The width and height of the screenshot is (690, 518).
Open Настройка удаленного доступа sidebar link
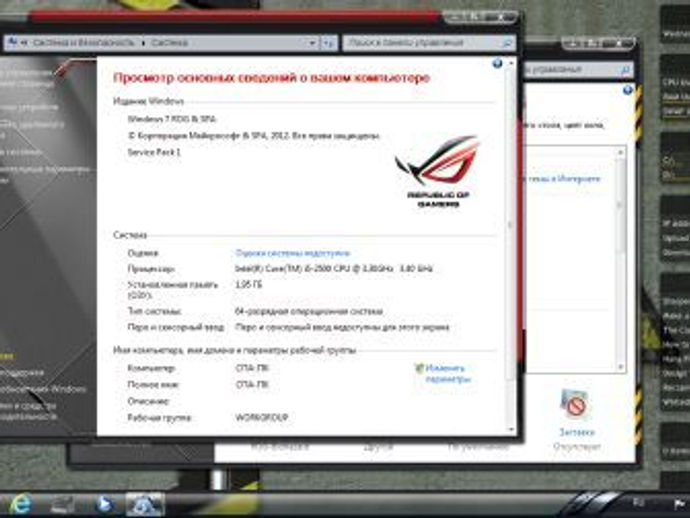coord(32,129)
